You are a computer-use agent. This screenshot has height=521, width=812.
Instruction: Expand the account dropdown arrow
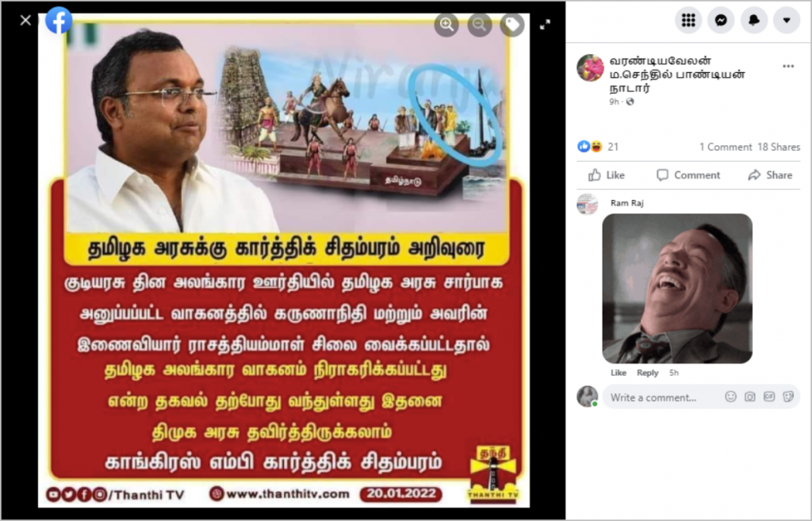787,20
